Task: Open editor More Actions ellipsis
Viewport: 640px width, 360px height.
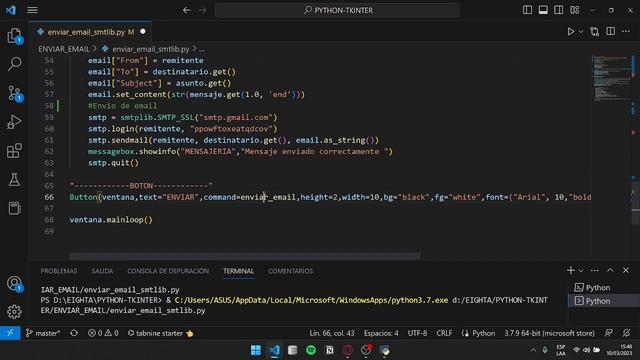Action: (626, 31)
